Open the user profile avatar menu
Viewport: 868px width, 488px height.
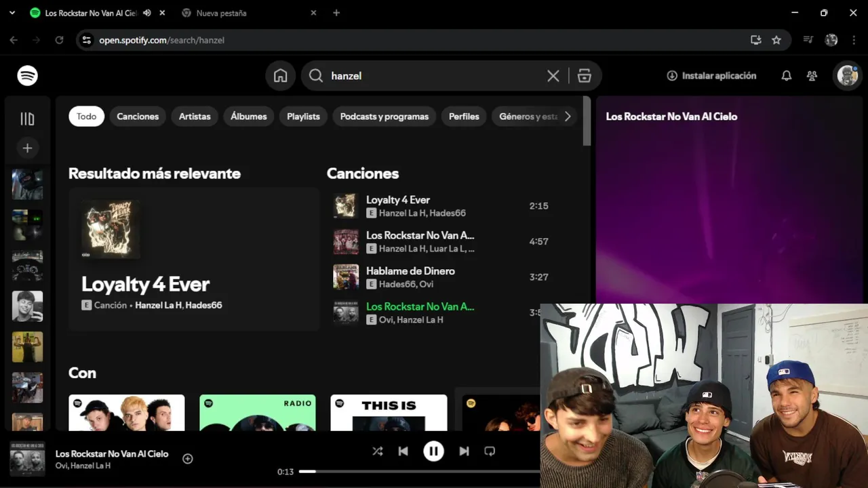pyautogui.click(x=847, y=75)
